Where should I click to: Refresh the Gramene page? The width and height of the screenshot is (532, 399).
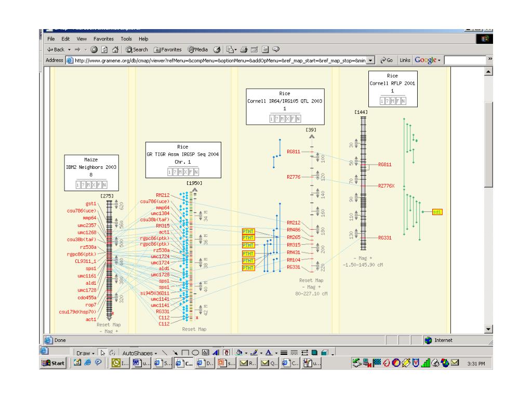[104, 49]
